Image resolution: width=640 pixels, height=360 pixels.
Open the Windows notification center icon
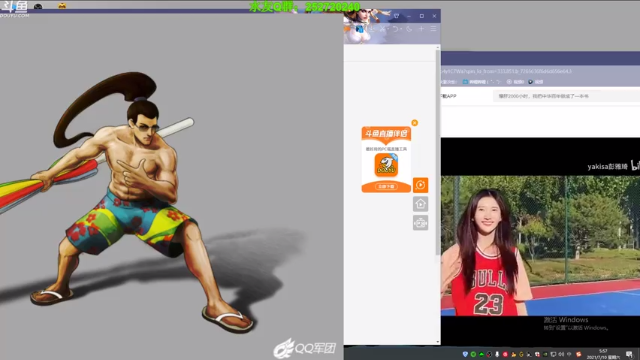[630, 354]
